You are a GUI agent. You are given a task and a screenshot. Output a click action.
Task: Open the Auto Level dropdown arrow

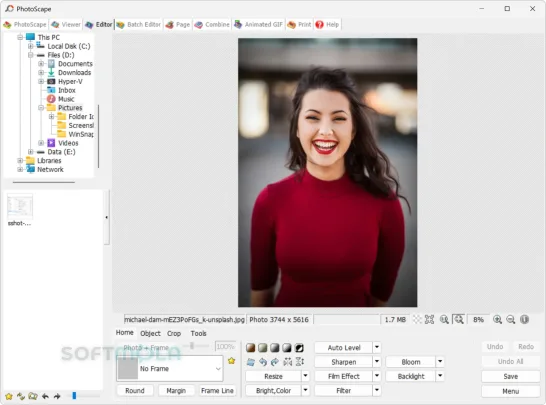pyautogui.click(x=377, y=347)
